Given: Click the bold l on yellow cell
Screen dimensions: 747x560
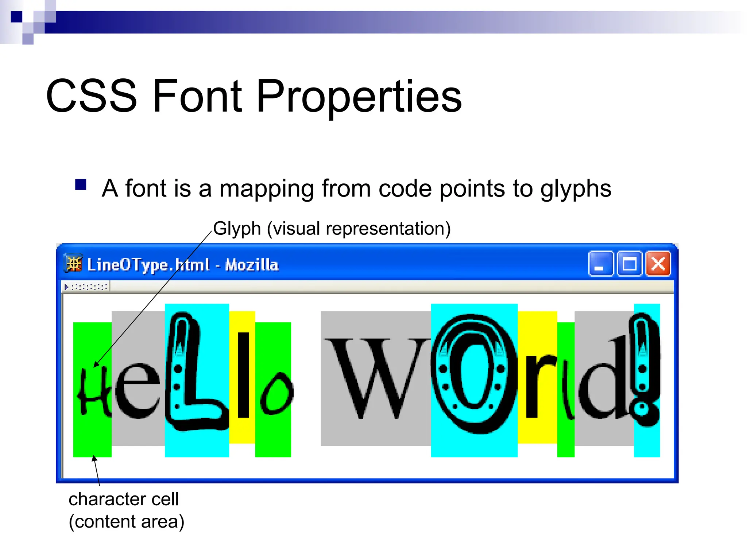Looking at the screenshot, I should click(243, 376).
